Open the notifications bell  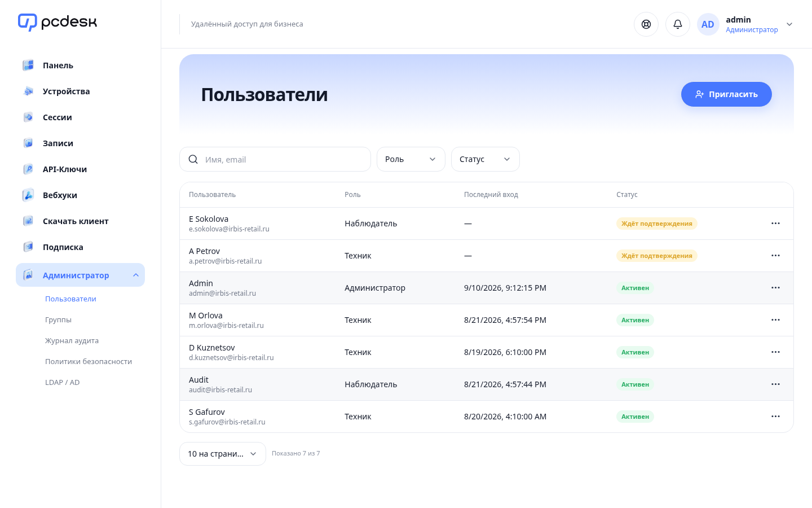678,24
